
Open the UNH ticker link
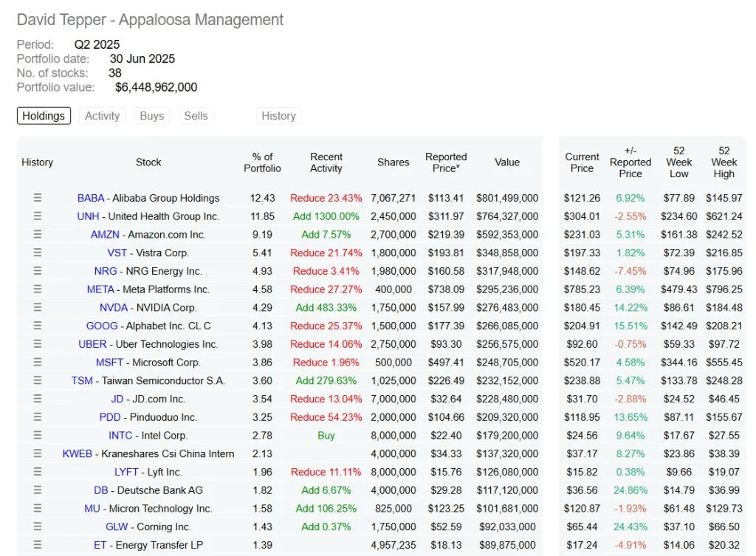click(x=88, y=216)
